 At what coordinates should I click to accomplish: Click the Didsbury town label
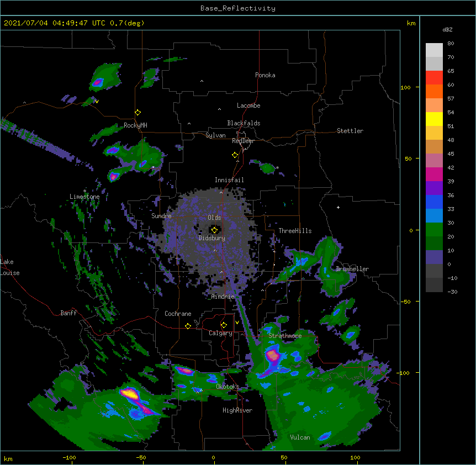212,238
